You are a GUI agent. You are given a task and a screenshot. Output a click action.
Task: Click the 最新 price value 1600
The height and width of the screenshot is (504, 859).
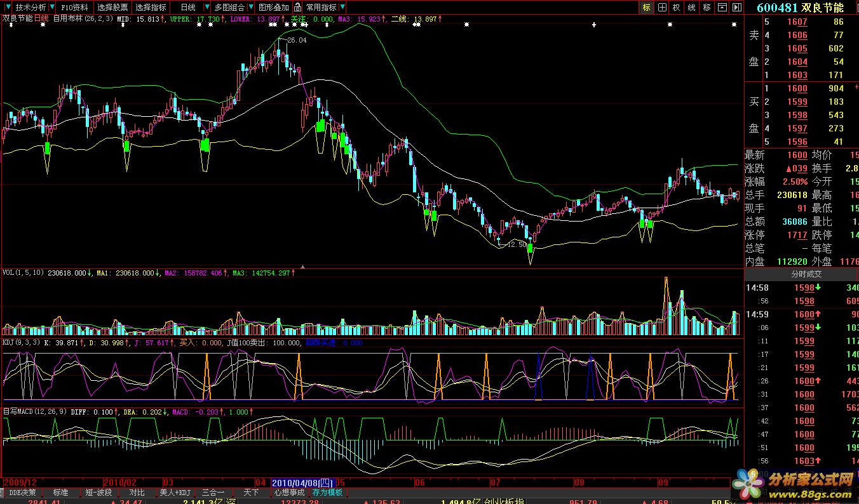coord(797,156)
